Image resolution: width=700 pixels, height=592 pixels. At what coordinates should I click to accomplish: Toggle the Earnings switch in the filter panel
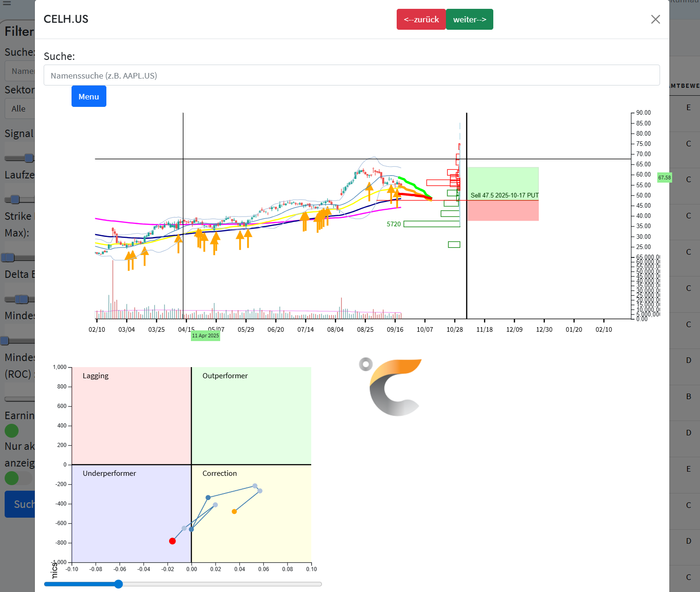point(12,431)
